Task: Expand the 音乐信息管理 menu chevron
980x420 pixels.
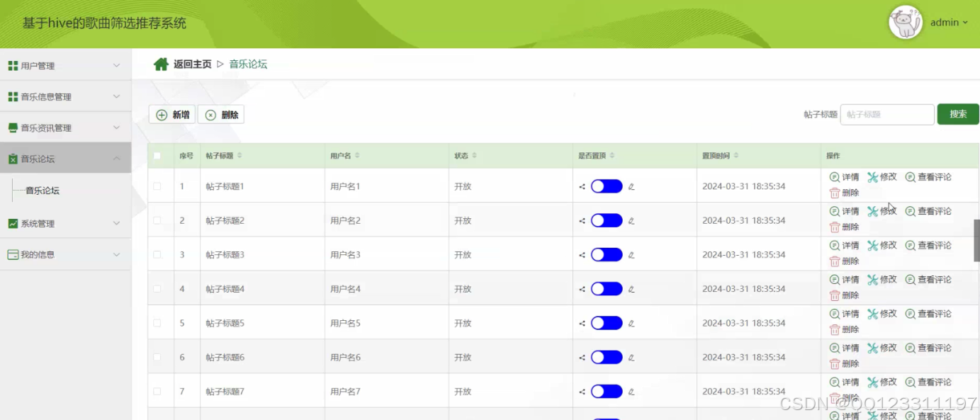Action: 117,96
